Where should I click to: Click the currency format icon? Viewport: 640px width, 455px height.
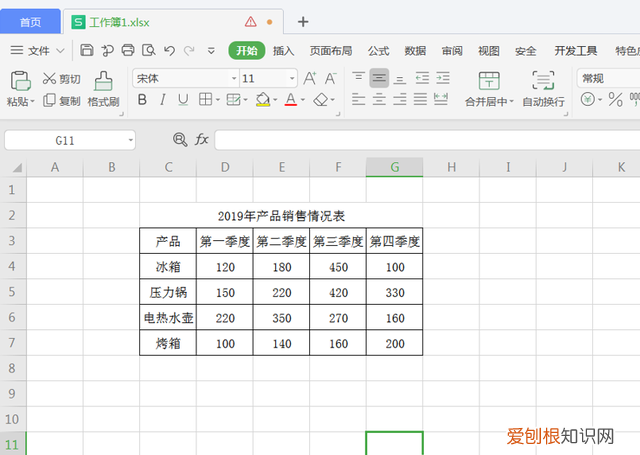click(x=588, y=99)
